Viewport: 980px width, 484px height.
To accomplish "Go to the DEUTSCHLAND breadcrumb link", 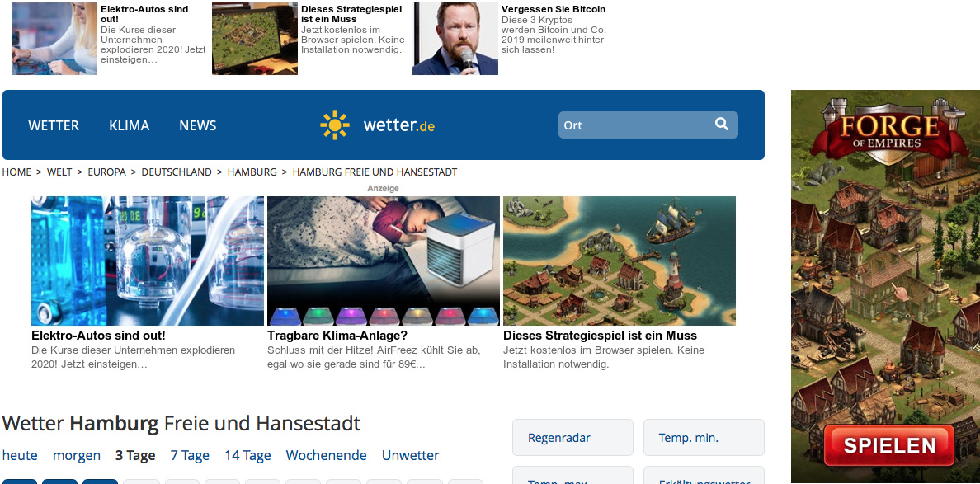I will click(x=177, y=172).
